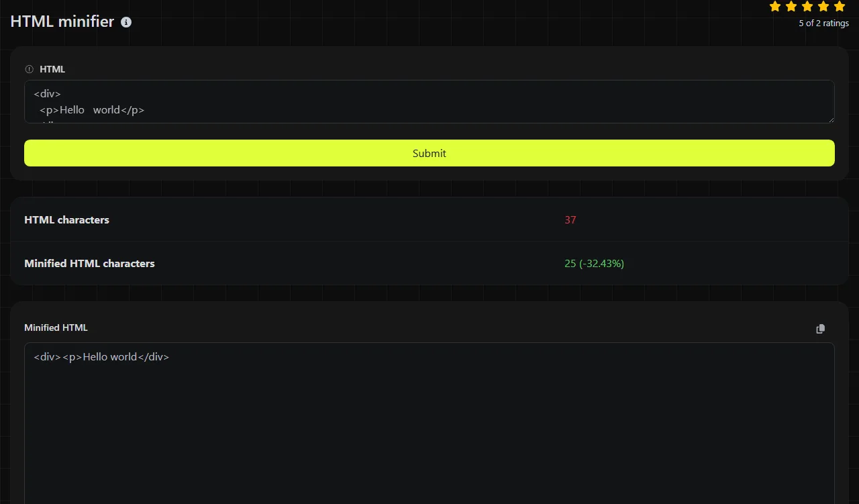Copy the minified HTML with the copy icon

point(820,329)
